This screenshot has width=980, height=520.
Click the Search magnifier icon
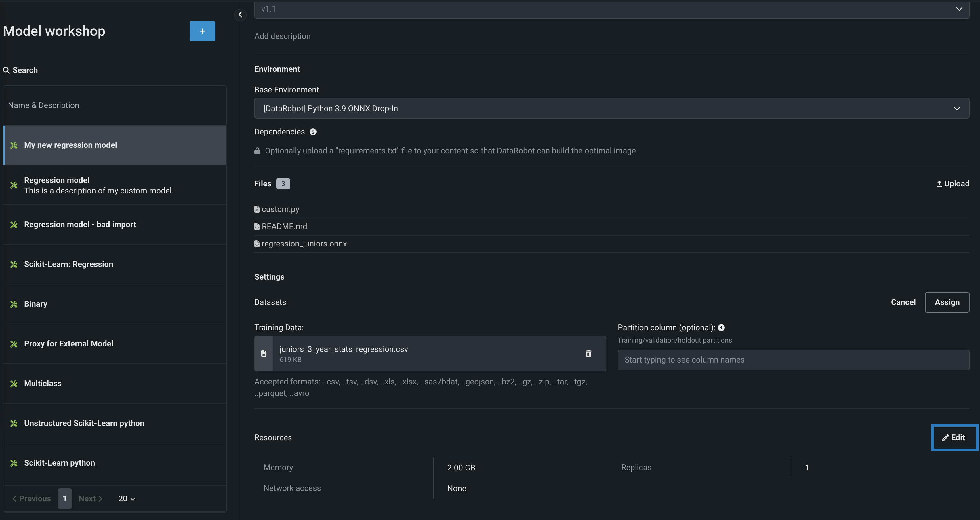pyautogui.click(x=6, y=71)
